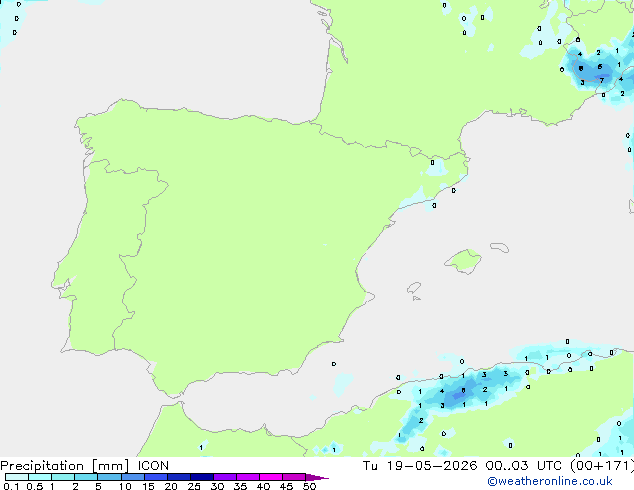This screenshot has width=634, height=490.
Task: Click the 30–35 mm legend color swatch
Action: pos(224,477)
